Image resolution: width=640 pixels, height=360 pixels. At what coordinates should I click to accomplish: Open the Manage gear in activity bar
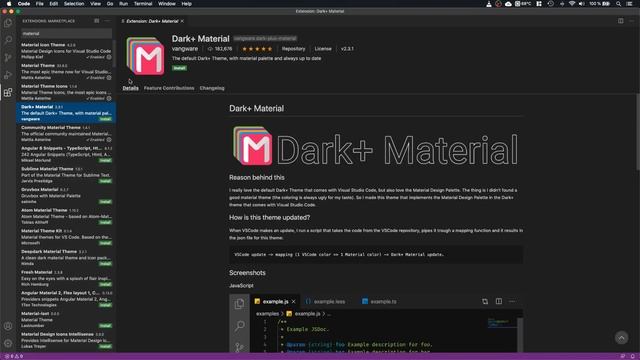coord(8,343)
